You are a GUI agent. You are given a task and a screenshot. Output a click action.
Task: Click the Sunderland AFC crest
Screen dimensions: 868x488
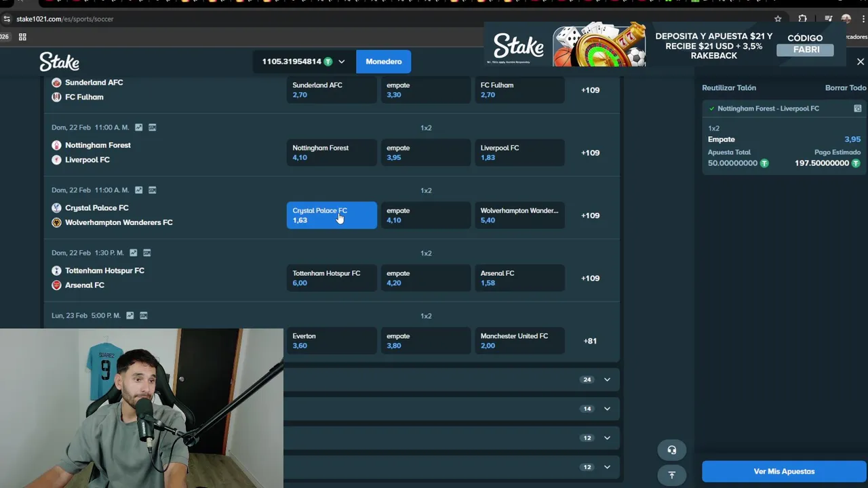[x=56, y=83]
